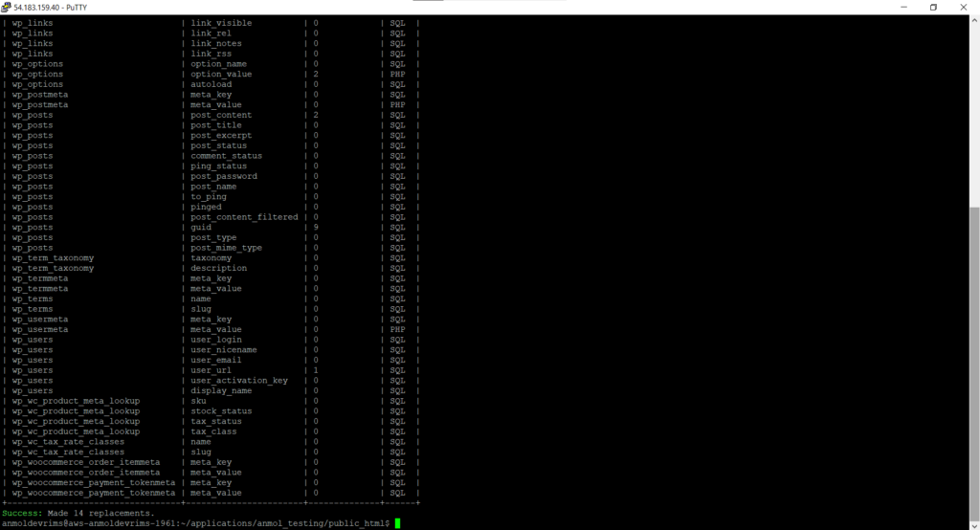This screenshot has height=530, width=980.
Task: Close the PuTTY window
Action: tap(963, 7)
